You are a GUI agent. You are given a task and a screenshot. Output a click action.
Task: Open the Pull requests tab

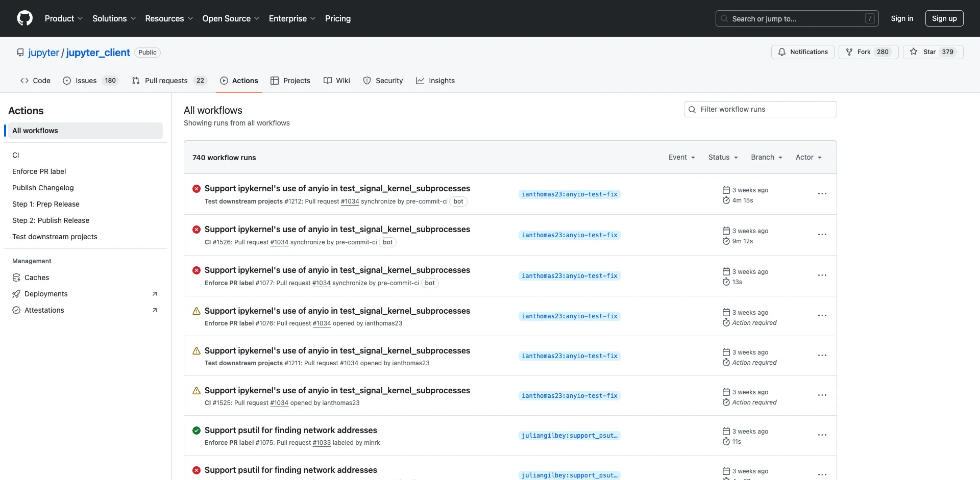coord(169,81)
